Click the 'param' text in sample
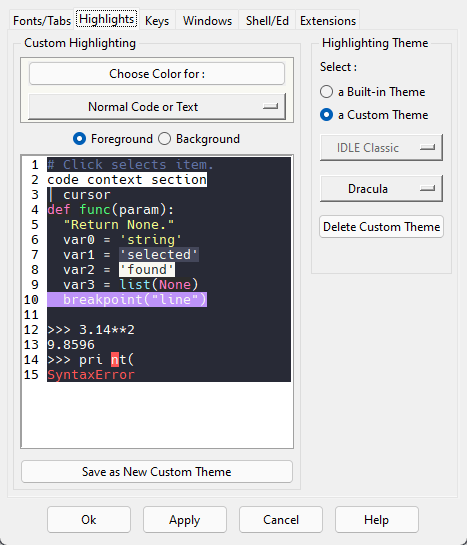 pyautogui.click(x=139, y=210)
